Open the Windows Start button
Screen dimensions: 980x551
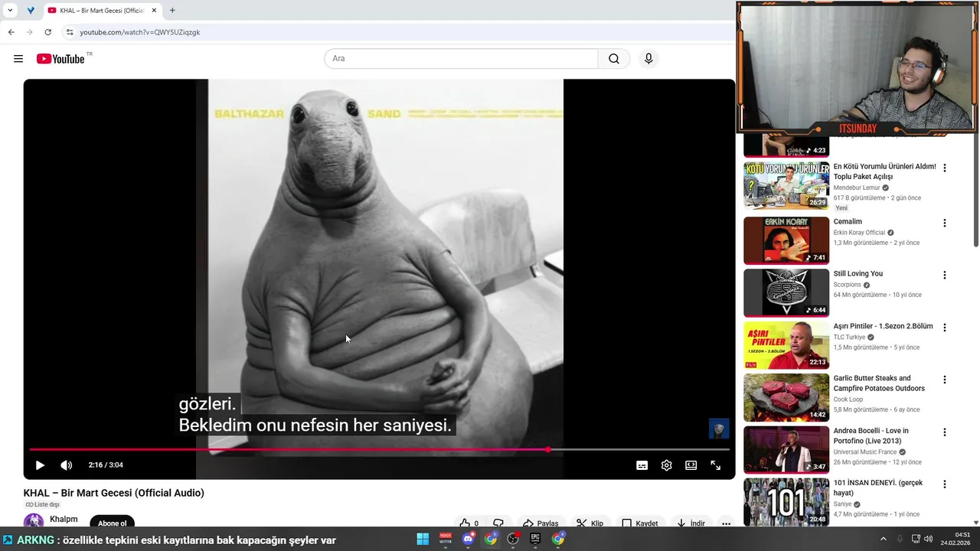(x=423, y=539)
